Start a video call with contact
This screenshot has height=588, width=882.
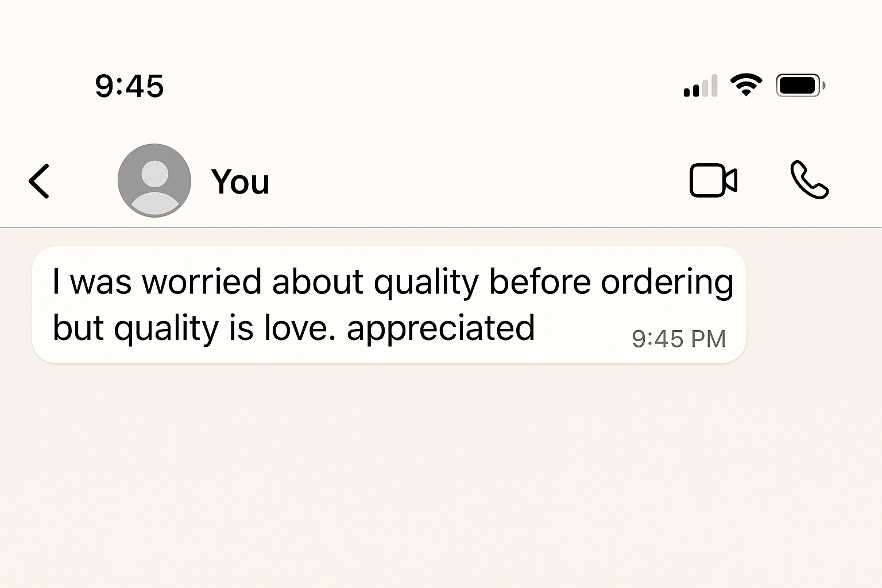713,181
